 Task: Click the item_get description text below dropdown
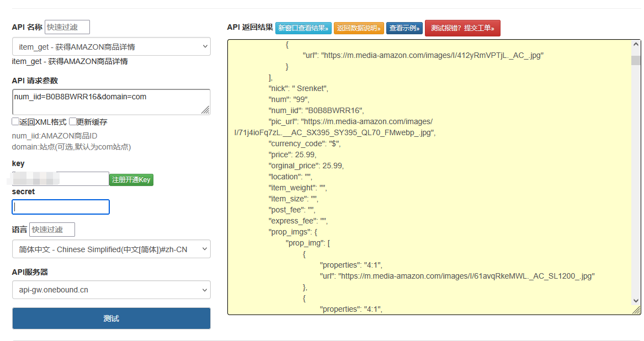pyautogui.click(x=70, y=61)
